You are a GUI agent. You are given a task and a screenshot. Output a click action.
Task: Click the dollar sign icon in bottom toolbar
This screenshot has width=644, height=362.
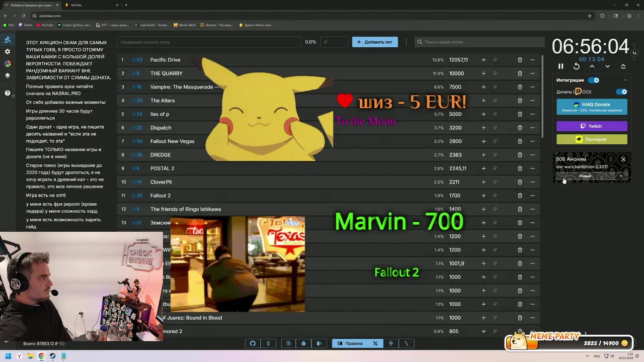point(268,343)
